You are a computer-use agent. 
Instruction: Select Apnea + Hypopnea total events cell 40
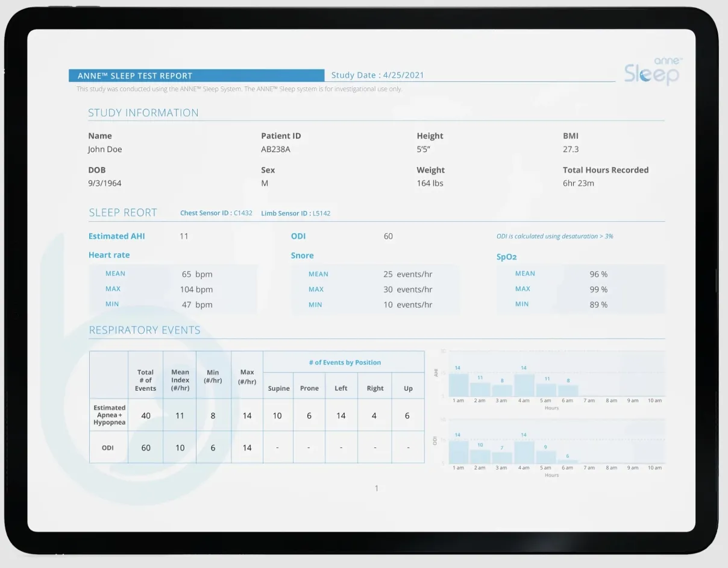pyautogui.click(x=145, y=415)
